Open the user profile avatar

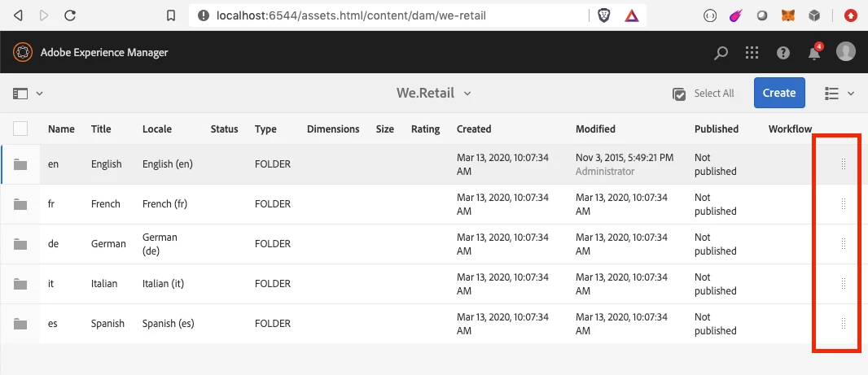[x=846, y=52]
